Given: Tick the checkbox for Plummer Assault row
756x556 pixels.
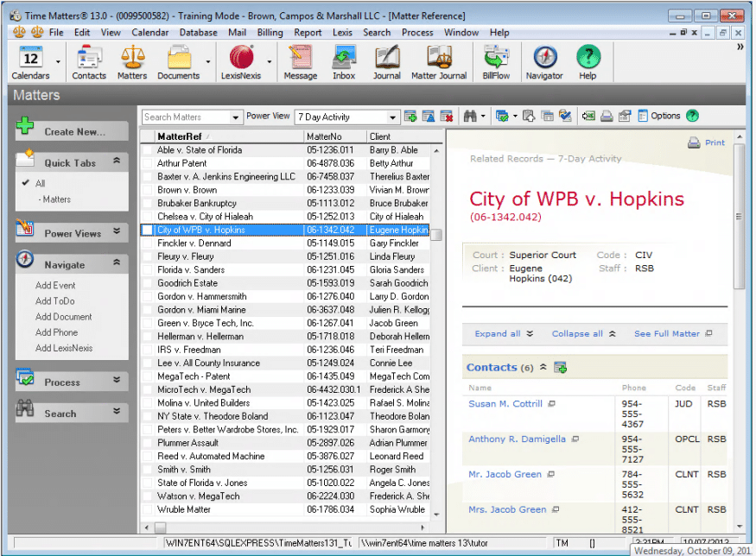Looking at the screenshot, I should [x=147, y=443].
